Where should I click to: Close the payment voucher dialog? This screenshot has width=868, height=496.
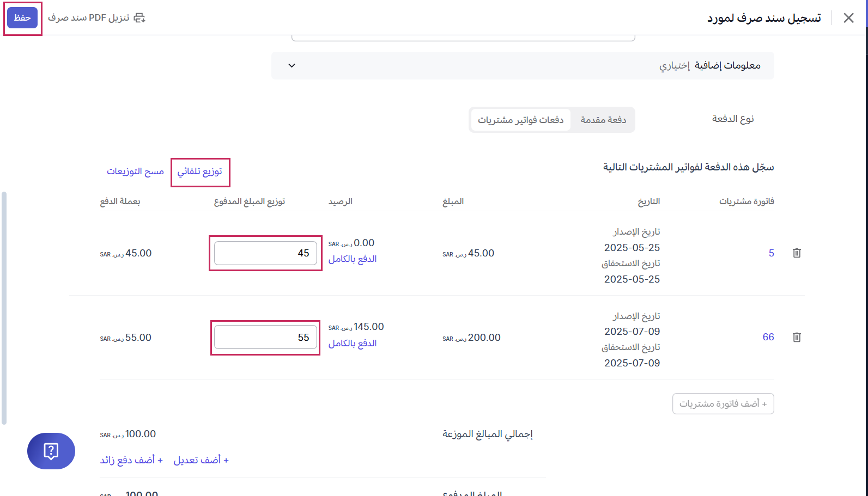(848, 18)
